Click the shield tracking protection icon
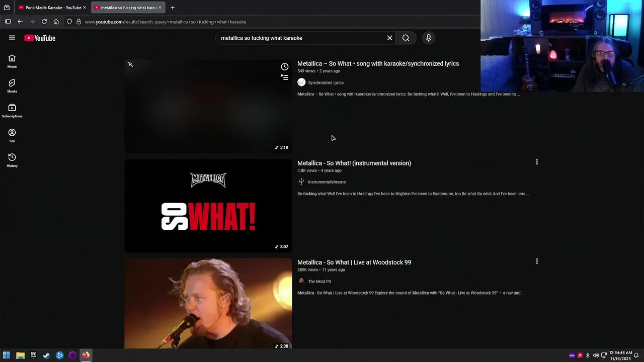644x362 pixels. coord(69,22)
